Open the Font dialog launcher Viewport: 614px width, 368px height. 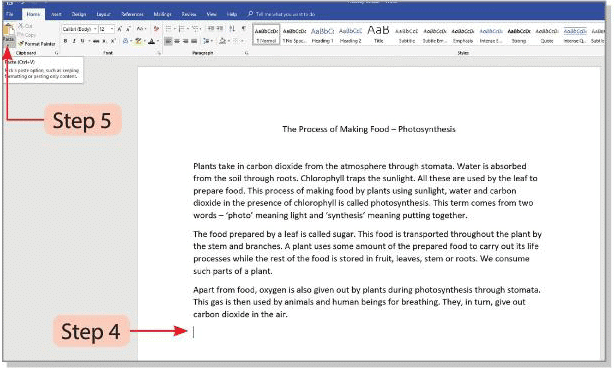[160, 53]
